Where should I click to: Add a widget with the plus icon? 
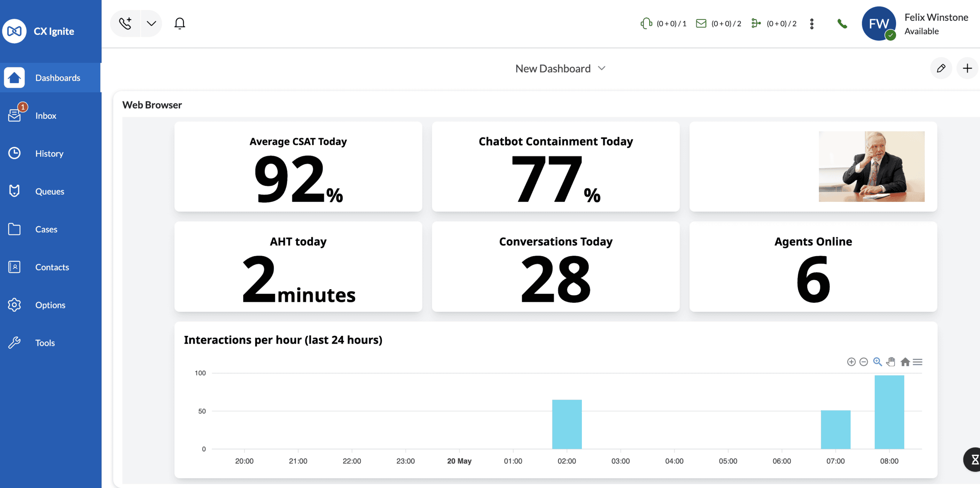(967, 68)
